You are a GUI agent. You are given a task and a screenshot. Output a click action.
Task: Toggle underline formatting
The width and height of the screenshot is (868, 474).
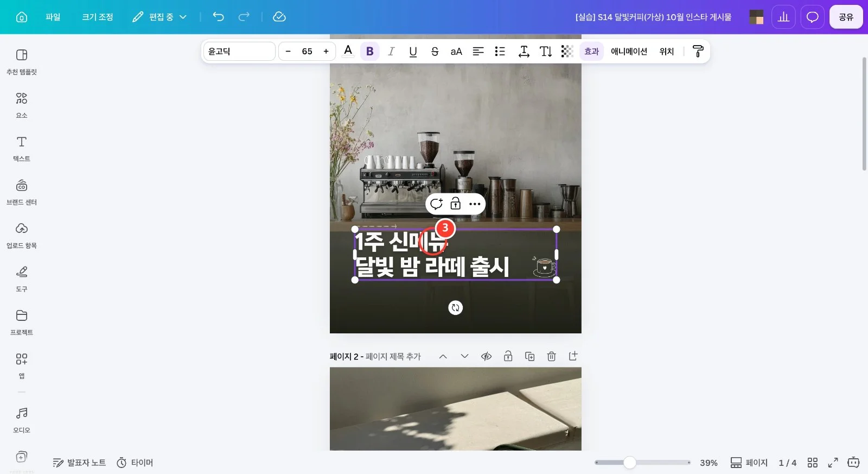[x=413, y=51]
